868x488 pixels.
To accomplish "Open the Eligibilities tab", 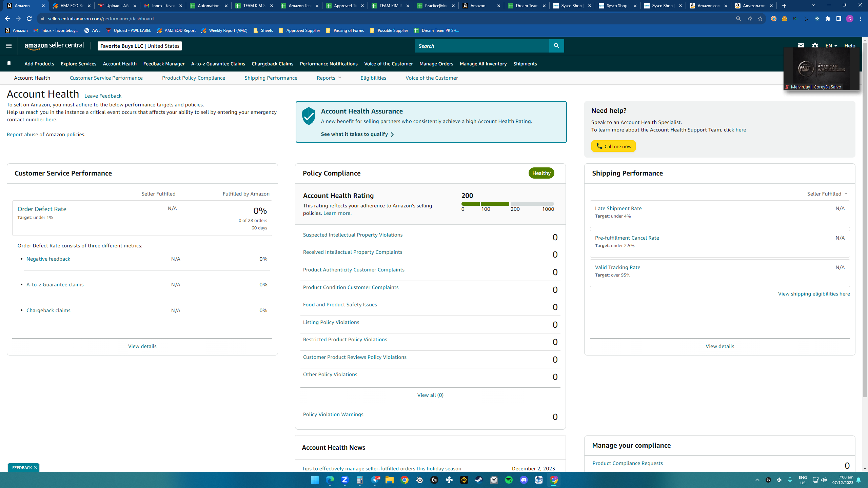I will [x=373, y=78].
